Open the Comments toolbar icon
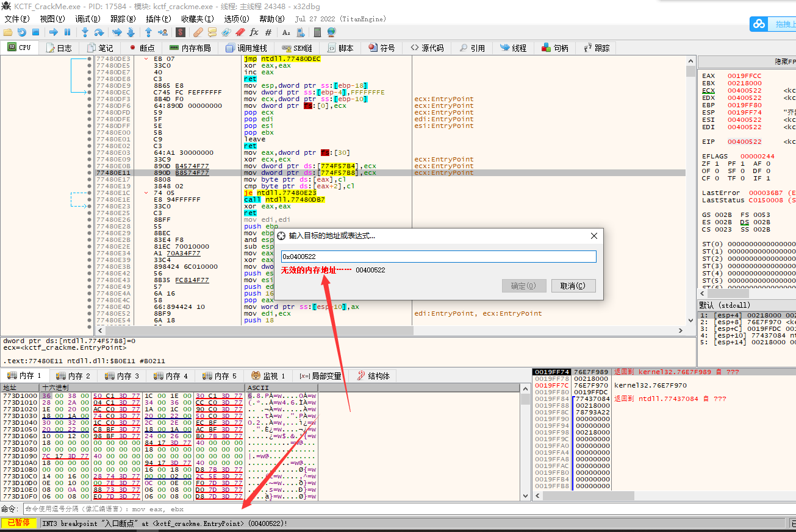Viewport: 796px width, 532px height. pyautogui.click(x=212, y=32)
